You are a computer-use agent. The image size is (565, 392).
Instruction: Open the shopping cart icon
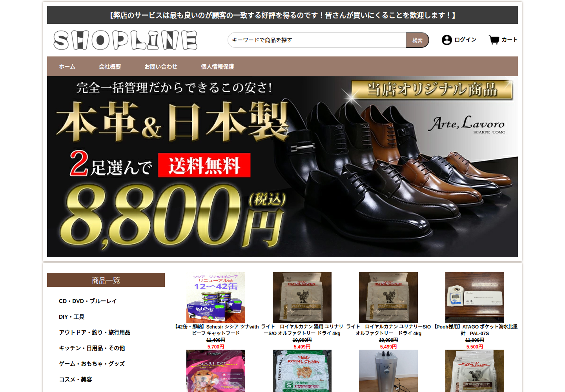(494, 40)
